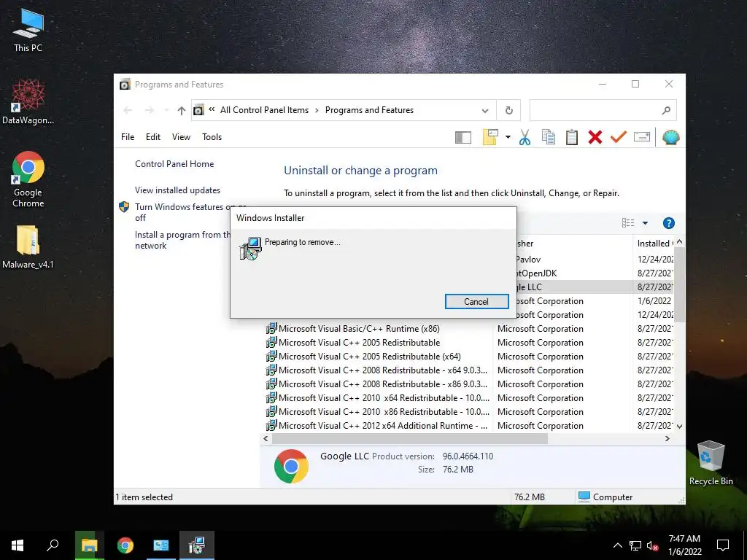Open Google Chrome desktop shortcut
The width and height of the screenshot is (747, 560).
[28, 179]
